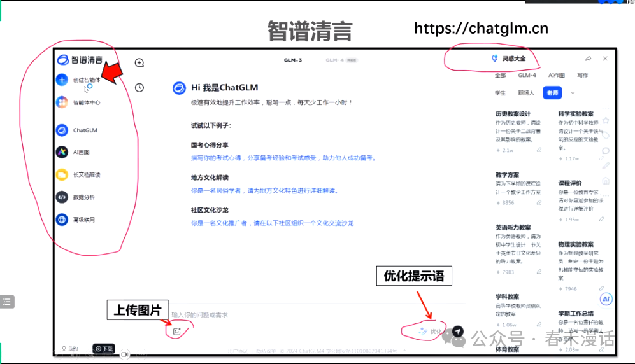Open 智能体中心 from the sidebar
Image resolution: width=635 pixels, height=364 pixels.
pos(78,102)
